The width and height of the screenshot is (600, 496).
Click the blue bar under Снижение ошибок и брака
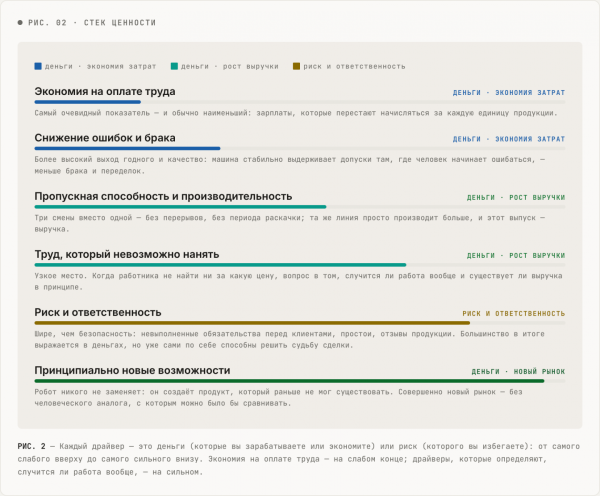click(x=127, y=148)
